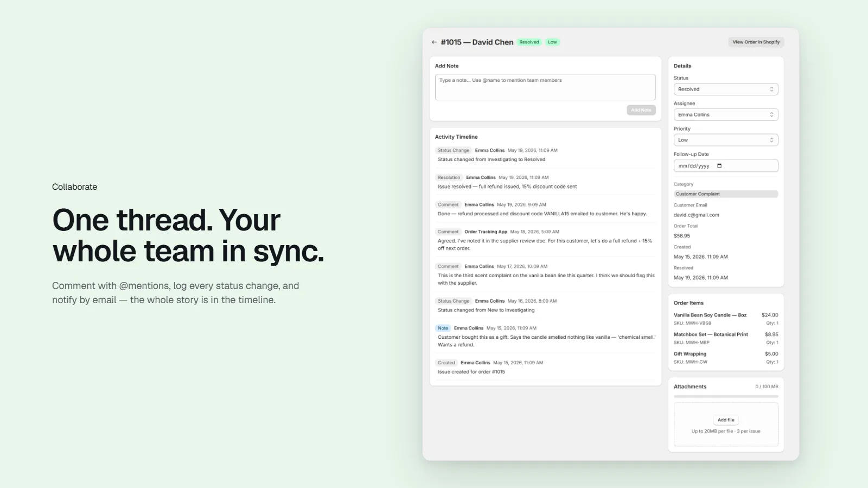Click the Customer Complaint category tag

[x=726, y=194]
